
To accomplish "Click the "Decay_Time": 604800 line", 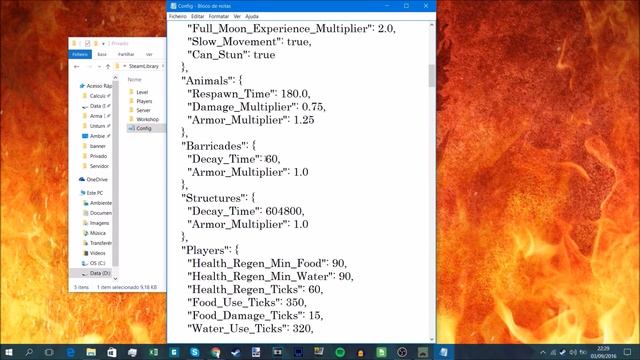I will coord(246,211).
